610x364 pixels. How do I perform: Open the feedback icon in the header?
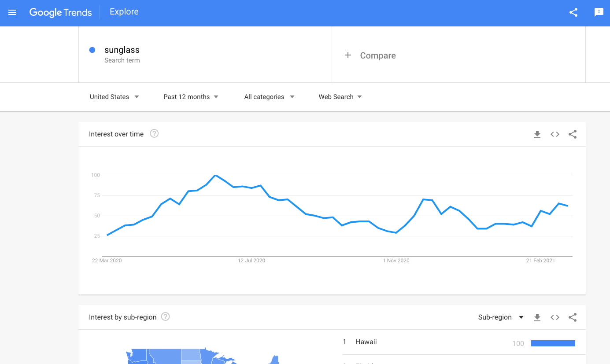pos(599,13)
